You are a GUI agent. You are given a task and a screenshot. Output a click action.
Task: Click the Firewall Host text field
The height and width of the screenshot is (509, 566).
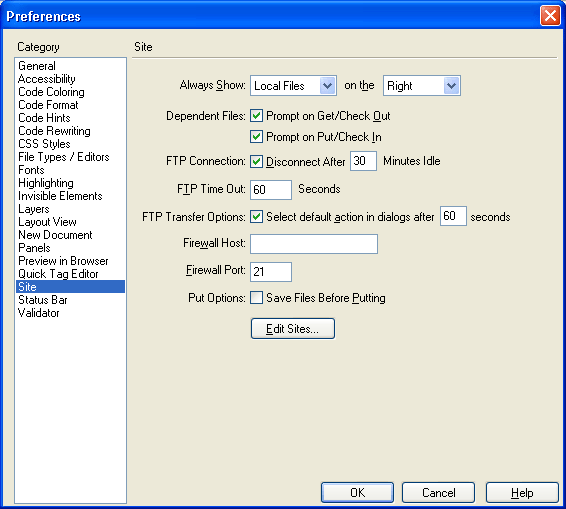coord(314,244)
